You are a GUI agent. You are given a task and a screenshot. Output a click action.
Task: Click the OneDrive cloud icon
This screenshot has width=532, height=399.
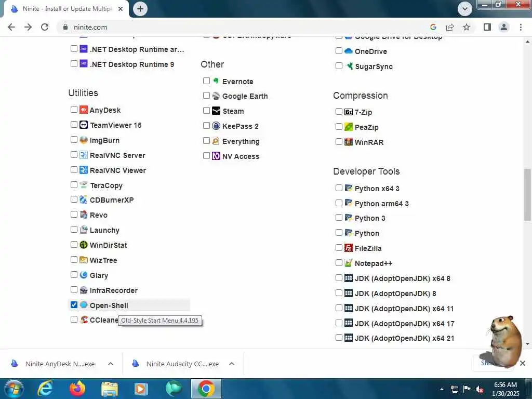(x=349, y=51)
